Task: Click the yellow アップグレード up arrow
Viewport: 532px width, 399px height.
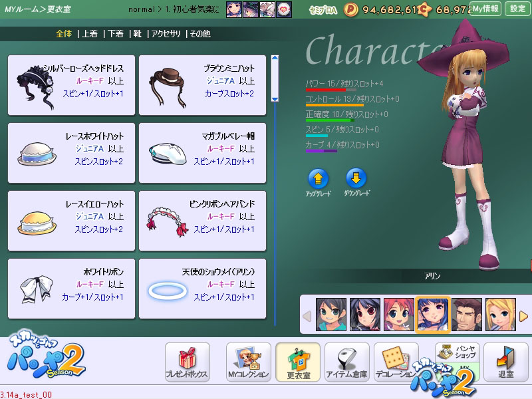Action: point(318,180)
